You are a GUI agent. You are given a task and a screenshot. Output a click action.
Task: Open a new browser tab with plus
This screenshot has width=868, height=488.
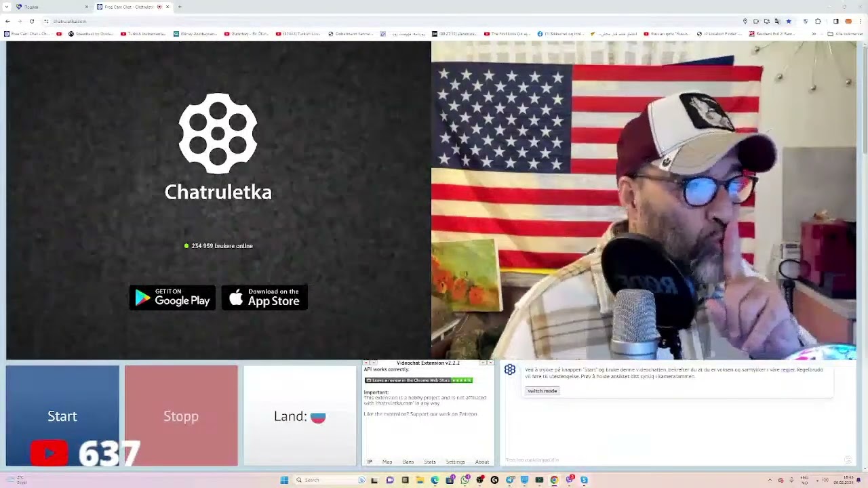point(180,7)
